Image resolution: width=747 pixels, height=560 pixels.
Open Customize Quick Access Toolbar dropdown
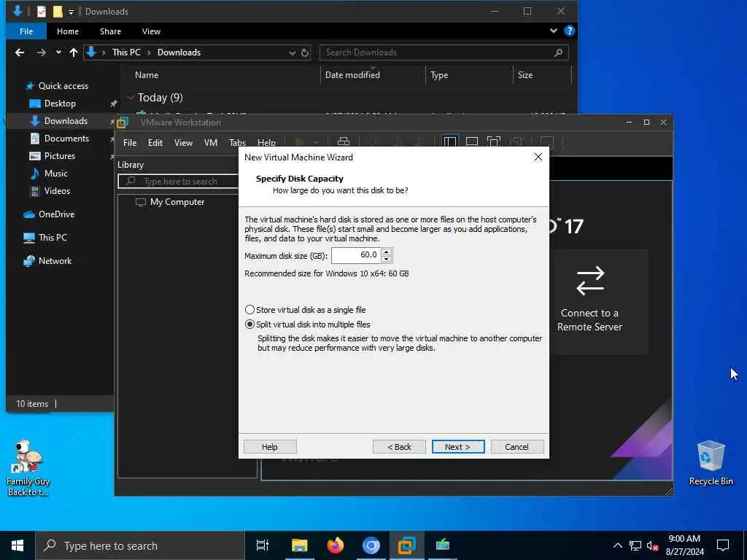click(71, 12)
